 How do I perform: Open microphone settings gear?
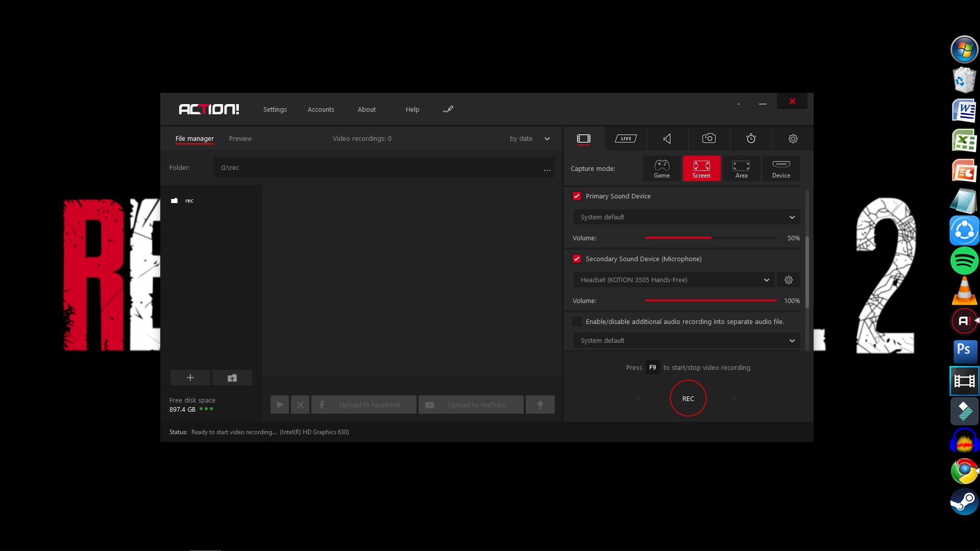click(789, 280)
